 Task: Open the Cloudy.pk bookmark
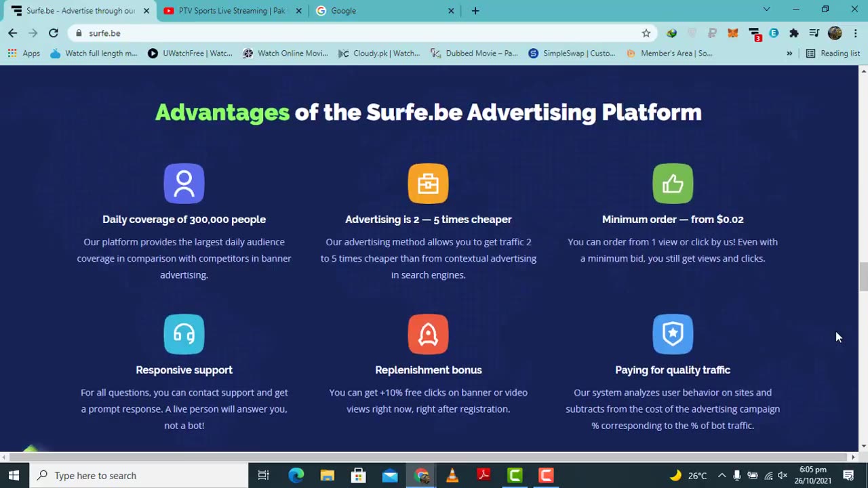click(x=379, y=53)
